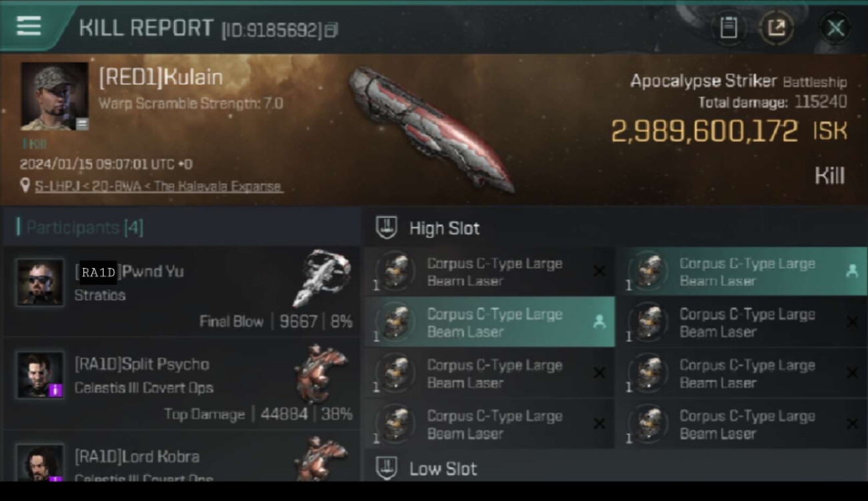Click Split Psycho's Celestis ship icon

point(321,373)
